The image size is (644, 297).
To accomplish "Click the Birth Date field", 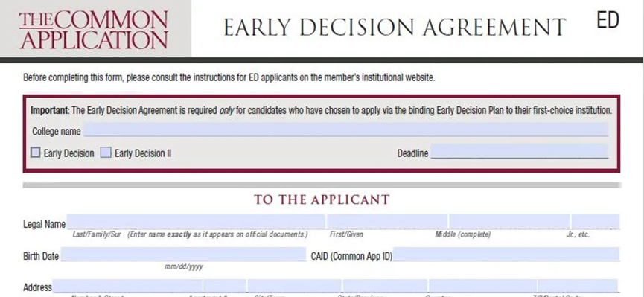I will pyautogui.click(x=183, y=255).
